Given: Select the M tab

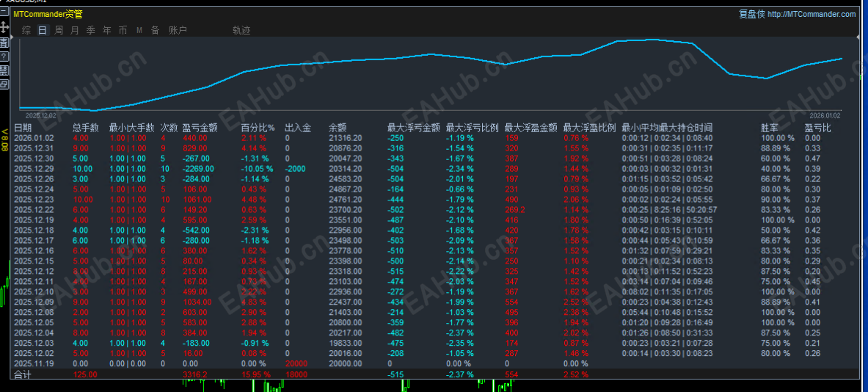Looking at the screenshot, I should tap(139, 30).
